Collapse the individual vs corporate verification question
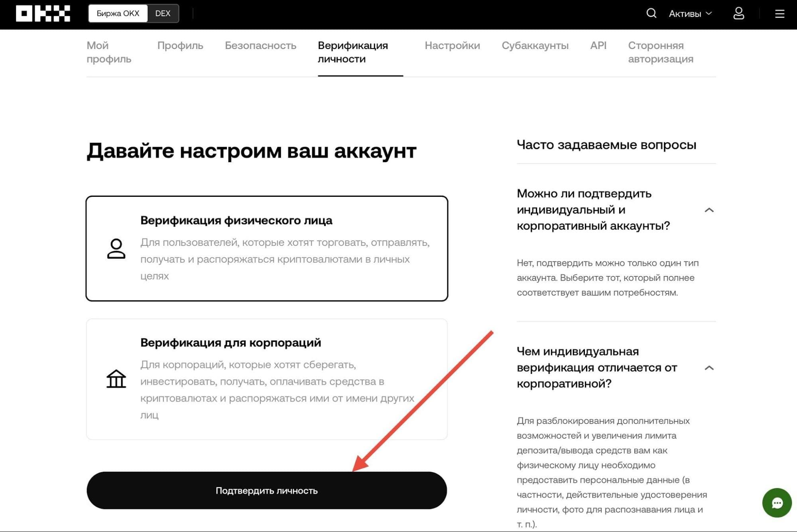The image size is (797, 532). pos(709,368)
